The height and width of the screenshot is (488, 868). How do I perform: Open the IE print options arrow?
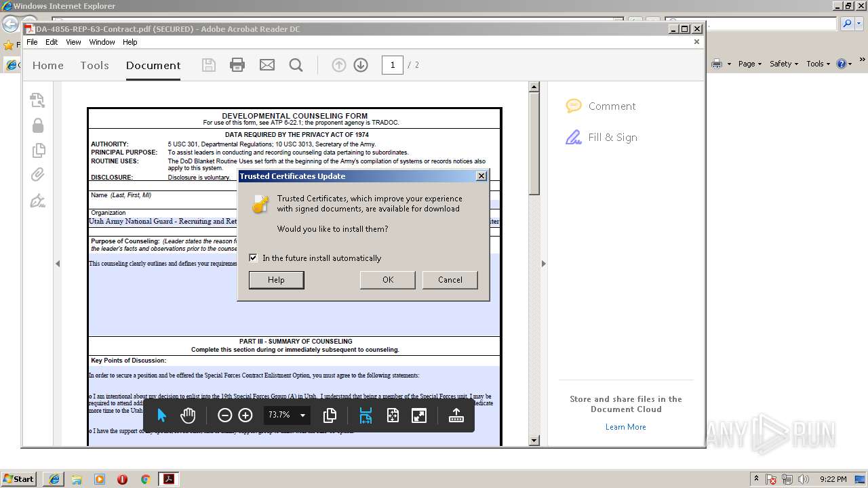[729, 64]
